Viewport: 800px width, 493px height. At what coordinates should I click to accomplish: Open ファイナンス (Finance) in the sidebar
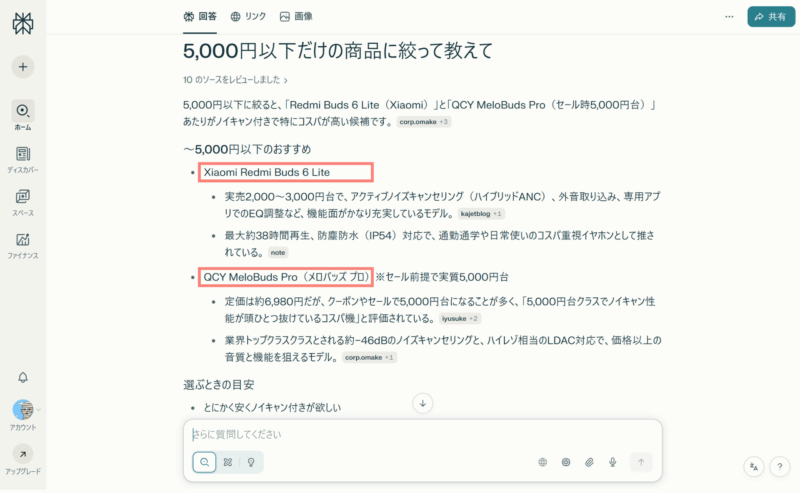pos(22,240)
